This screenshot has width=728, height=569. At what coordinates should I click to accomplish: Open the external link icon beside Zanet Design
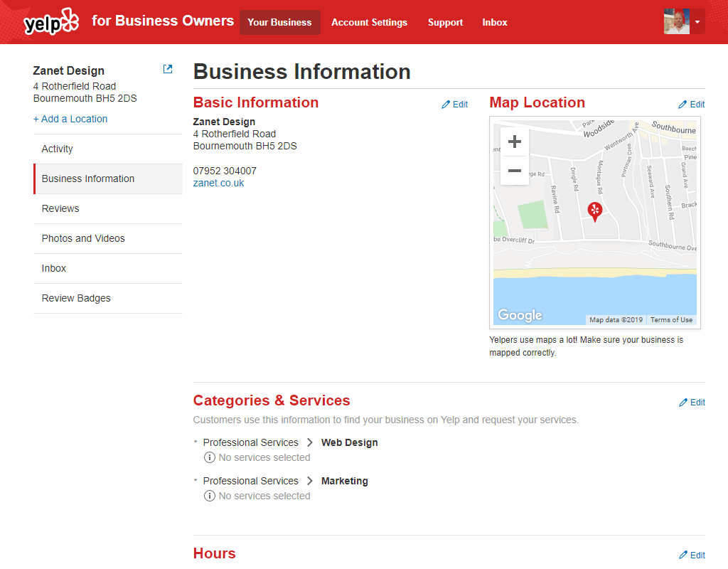click(168, 70)
